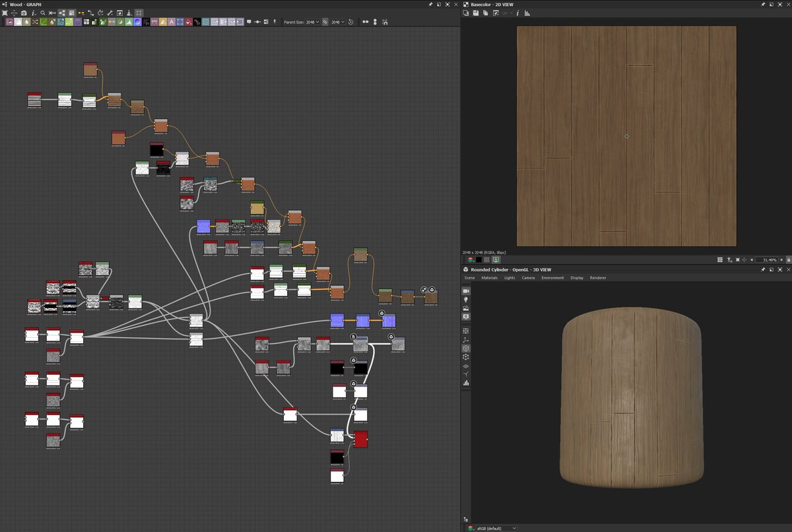
Task: Reset the parent size with the circular arrow
Action: pos(350,22)
